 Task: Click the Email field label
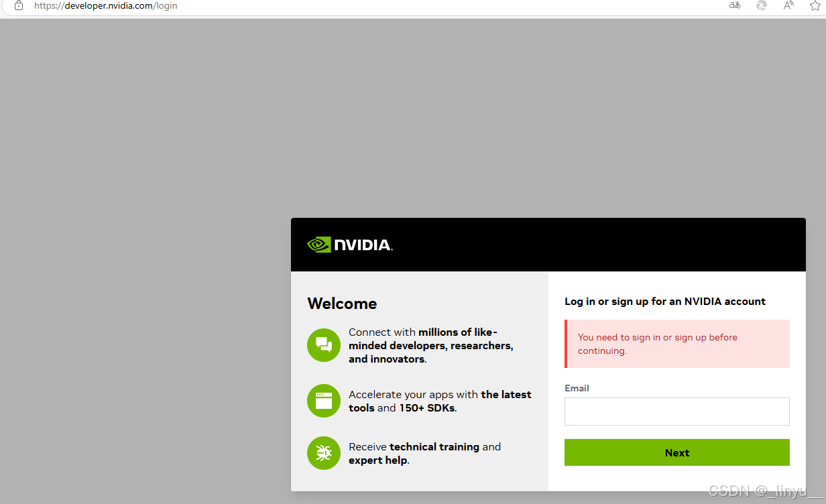click(577, 388)
